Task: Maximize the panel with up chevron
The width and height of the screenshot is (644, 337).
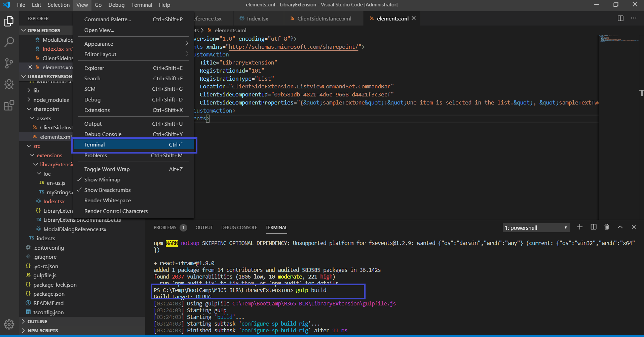Action: (x=620, y=227)
